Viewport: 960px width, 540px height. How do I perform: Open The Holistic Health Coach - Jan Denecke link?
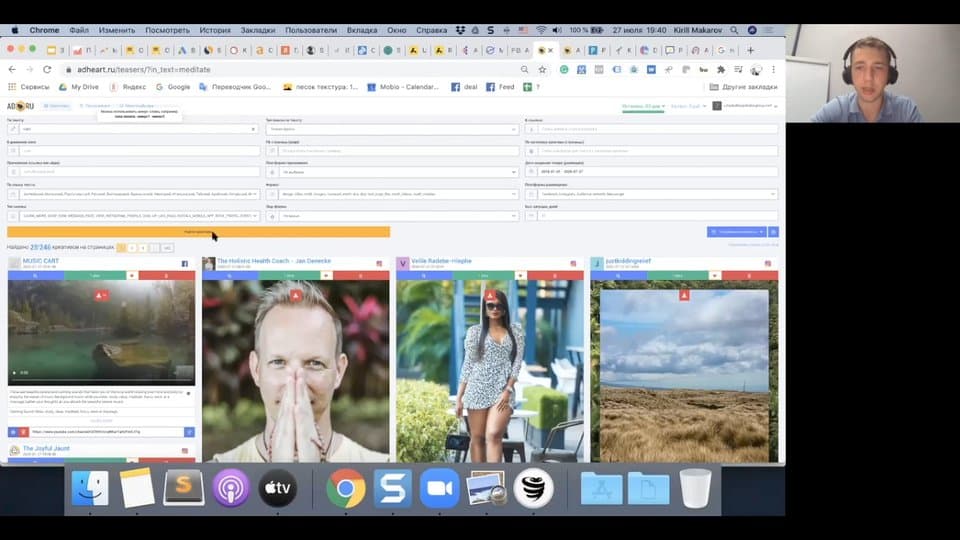click(x=274, y=261)
